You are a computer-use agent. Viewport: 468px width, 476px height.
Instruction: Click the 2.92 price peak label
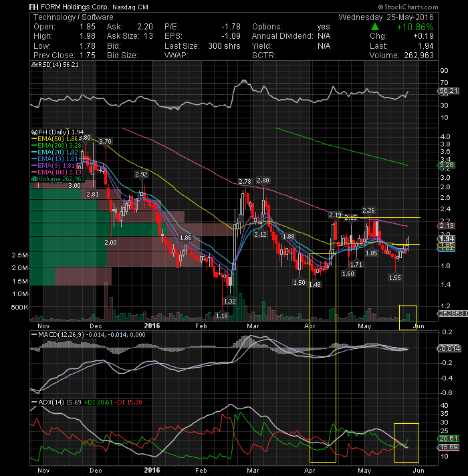[142, 174]
